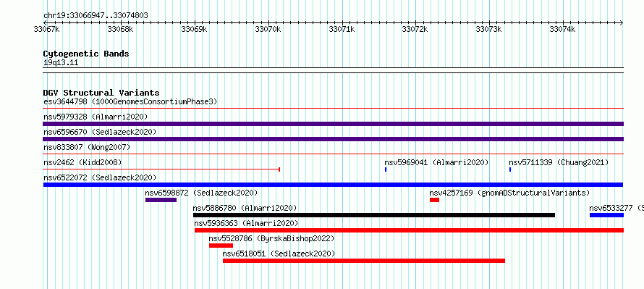
Task: Click the nsv833807 (Wong2007) label
Action: (87, 147)
